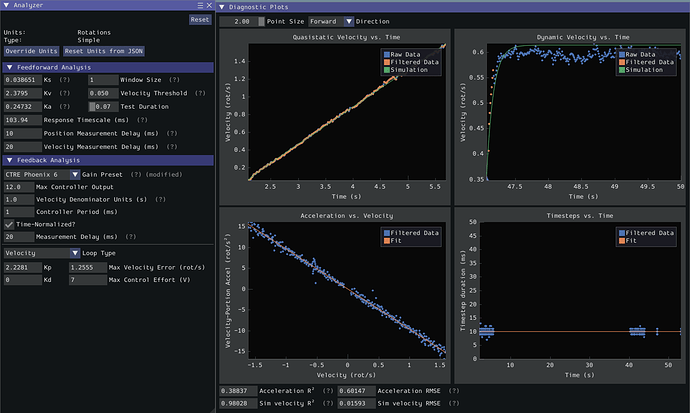Screen dimensions: 690x413
Task: Toggle Raw Data in Dynamic Velocity legend
Action: [x=637, y=55]
